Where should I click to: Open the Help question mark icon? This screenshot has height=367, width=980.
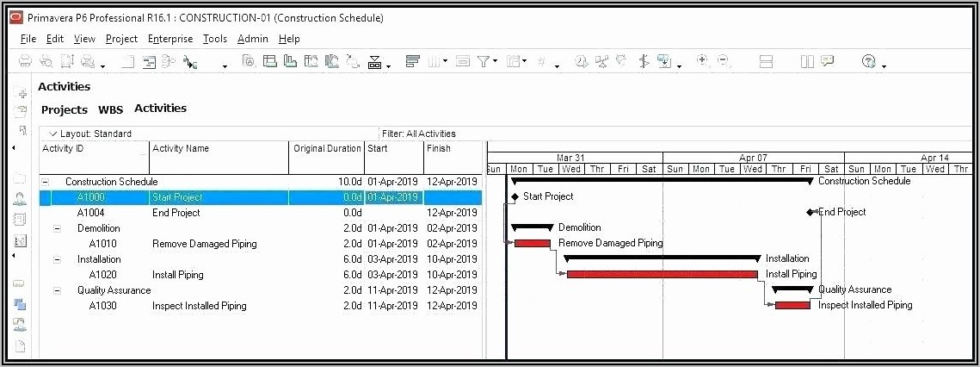[868, 61]
